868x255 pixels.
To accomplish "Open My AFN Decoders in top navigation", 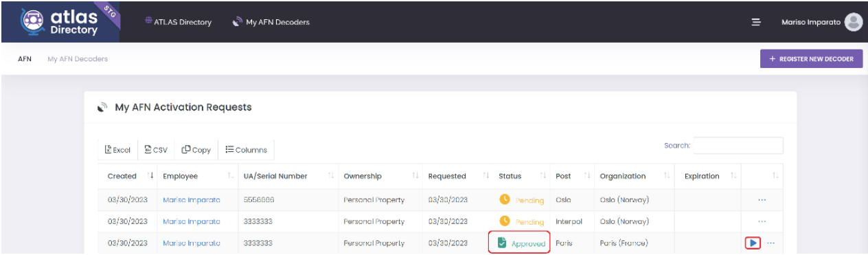I will pyautogui.click(x=271, y=22).
